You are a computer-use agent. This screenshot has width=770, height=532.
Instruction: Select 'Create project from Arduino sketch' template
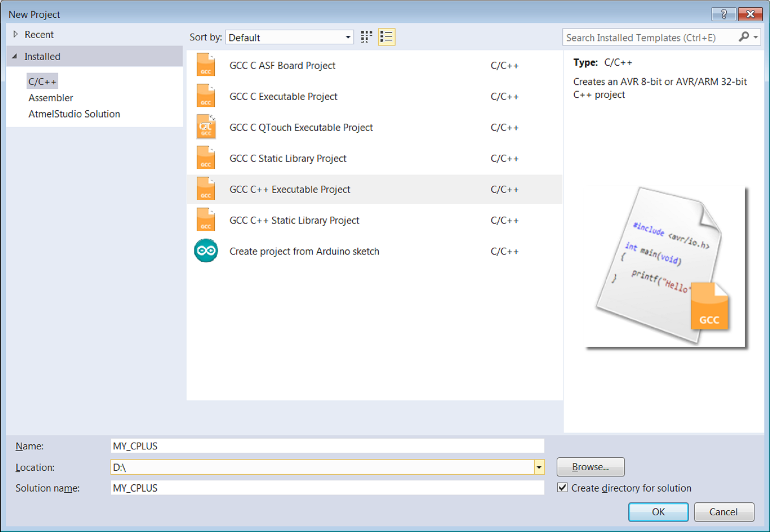374,251
